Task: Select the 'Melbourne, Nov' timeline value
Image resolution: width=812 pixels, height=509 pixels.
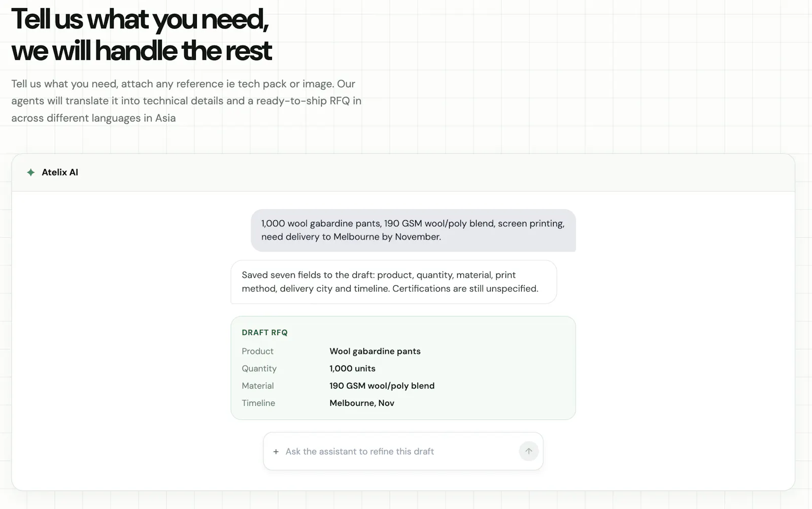Action: click(x=362, y=403)
